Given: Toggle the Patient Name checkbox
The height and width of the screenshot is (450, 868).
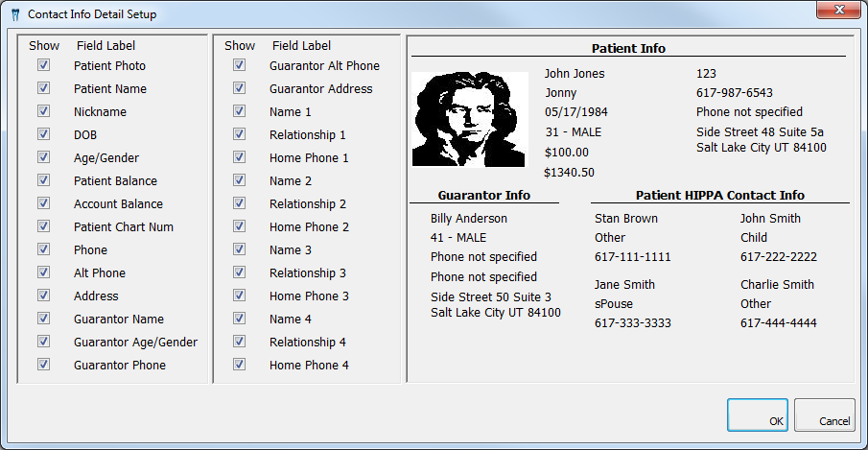Looking at the screenshot, I should [43, 88].
